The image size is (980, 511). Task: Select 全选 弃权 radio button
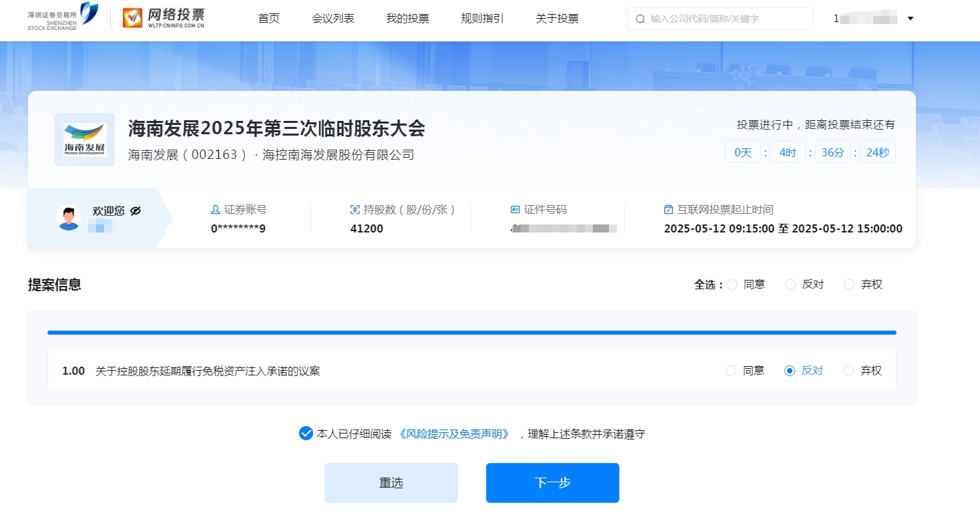click(x=849, y=285)
